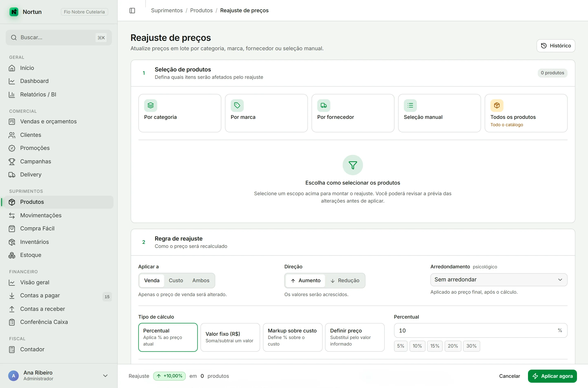Viewport: 588px width, 388px height.
Task: Pick the 20% quick percentage chip
Action: [453, 346]
